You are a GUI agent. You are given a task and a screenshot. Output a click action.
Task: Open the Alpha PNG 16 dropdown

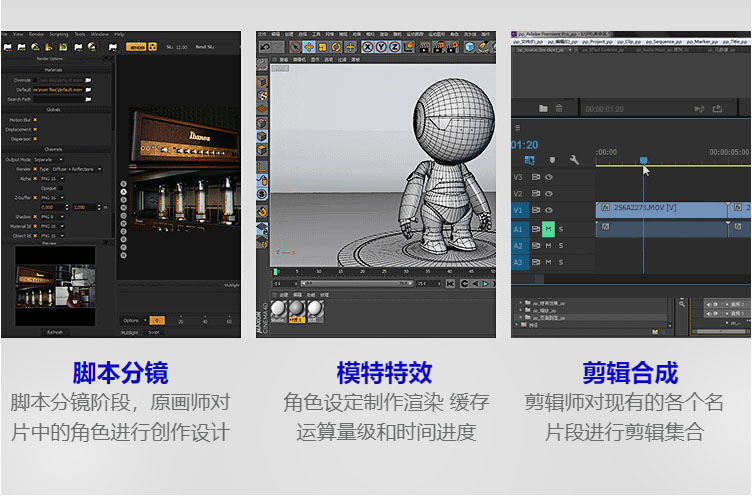52,178
